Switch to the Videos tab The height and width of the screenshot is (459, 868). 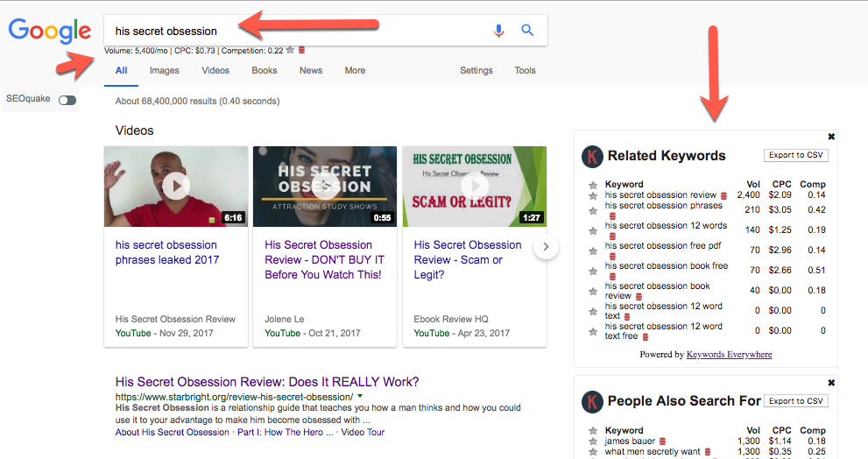coord(215,70)
